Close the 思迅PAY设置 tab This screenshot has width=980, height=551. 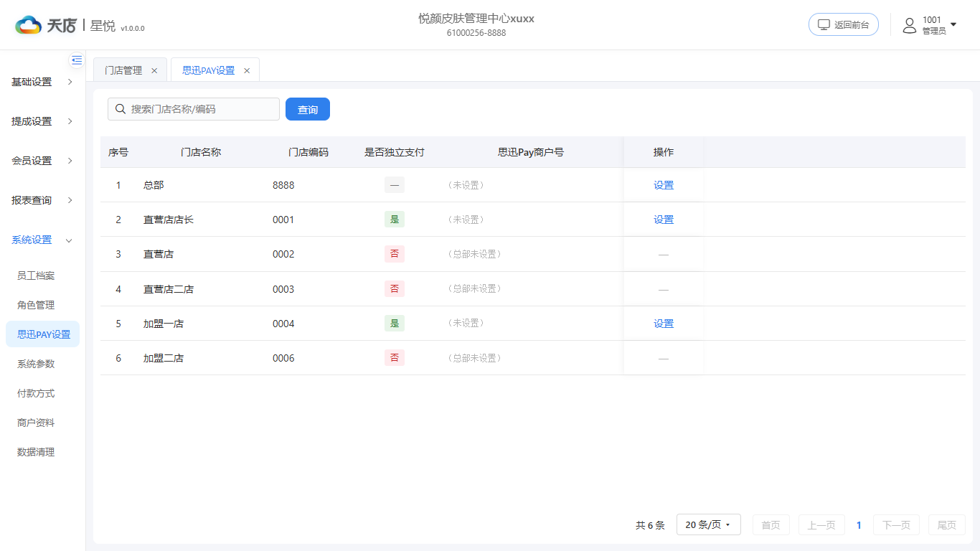pos(247,70)
